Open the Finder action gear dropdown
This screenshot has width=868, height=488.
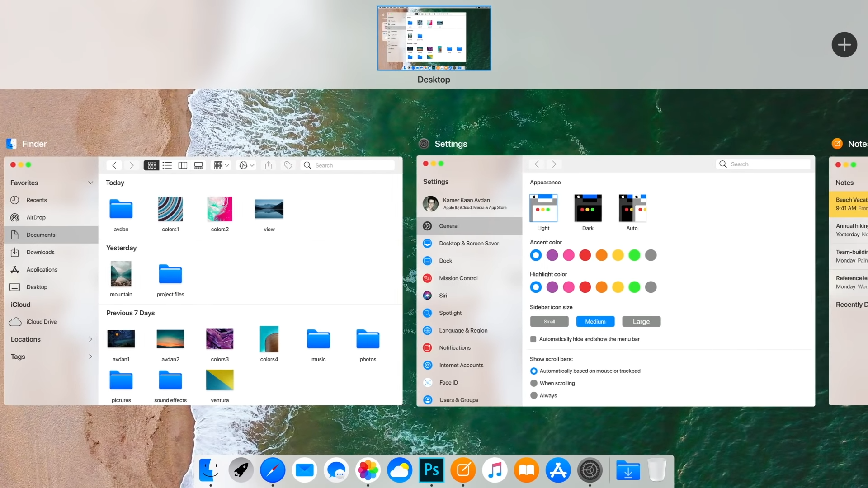coord(247,165)
